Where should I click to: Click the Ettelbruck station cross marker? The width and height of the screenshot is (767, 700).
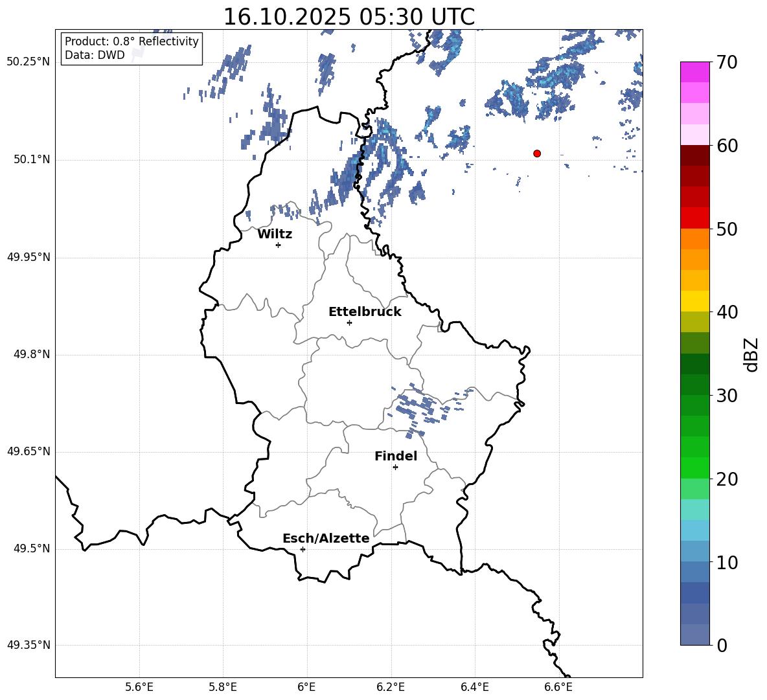click(x=349, y=322)
